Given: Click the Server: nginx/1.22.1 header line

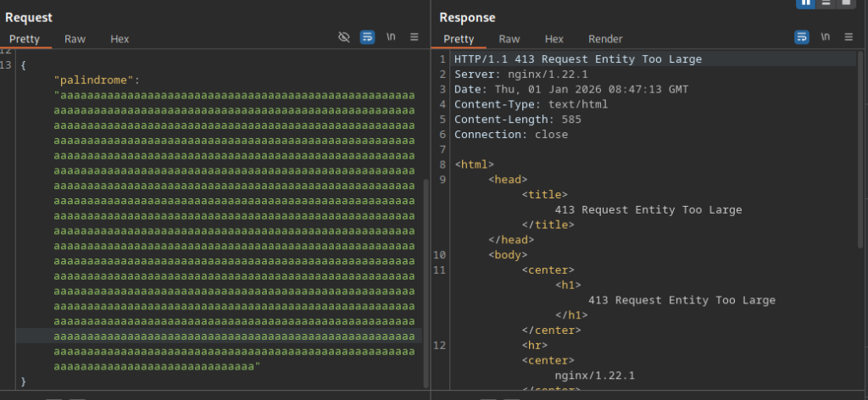Looking at the screenshot, I should click(521, 74).
